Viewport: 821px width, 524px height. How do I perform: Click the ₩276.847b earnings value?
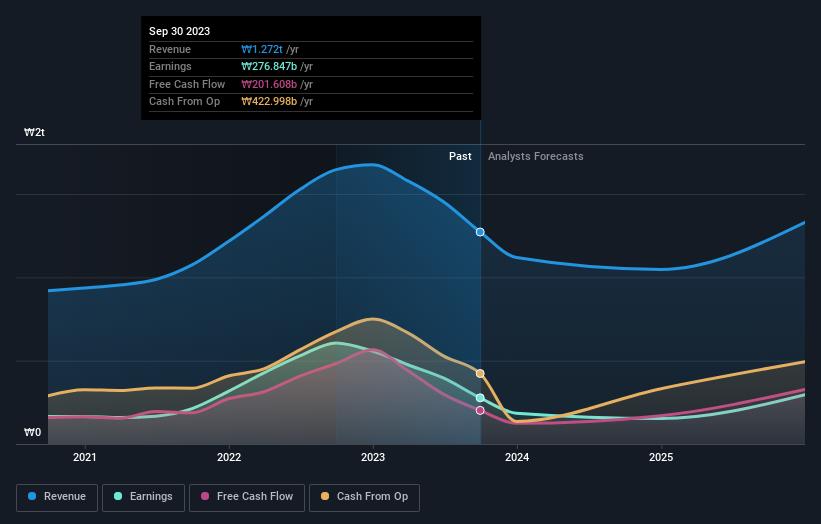tap(269, 66)
